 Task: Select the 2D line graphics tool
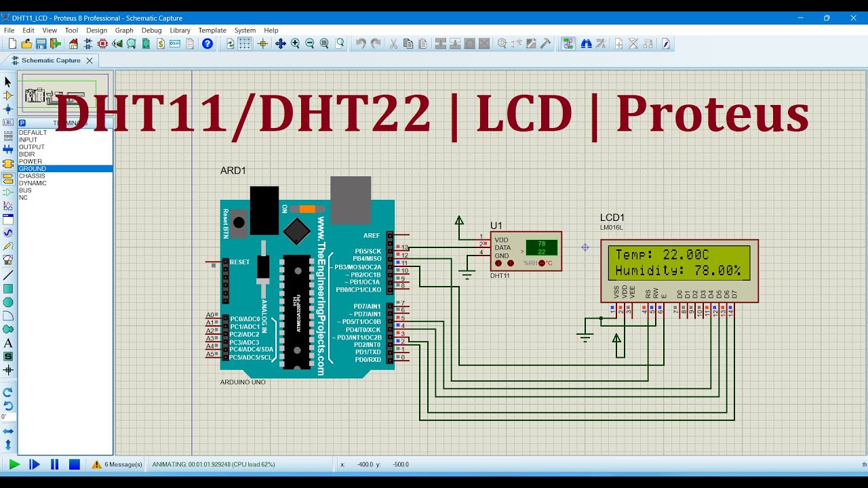8,275
